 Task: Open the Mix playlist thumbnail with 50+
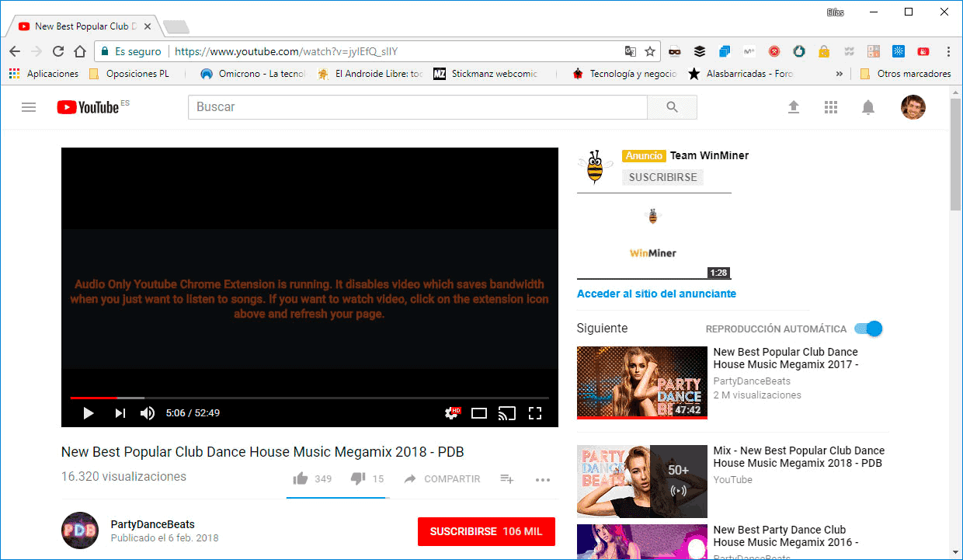[642, 482]
